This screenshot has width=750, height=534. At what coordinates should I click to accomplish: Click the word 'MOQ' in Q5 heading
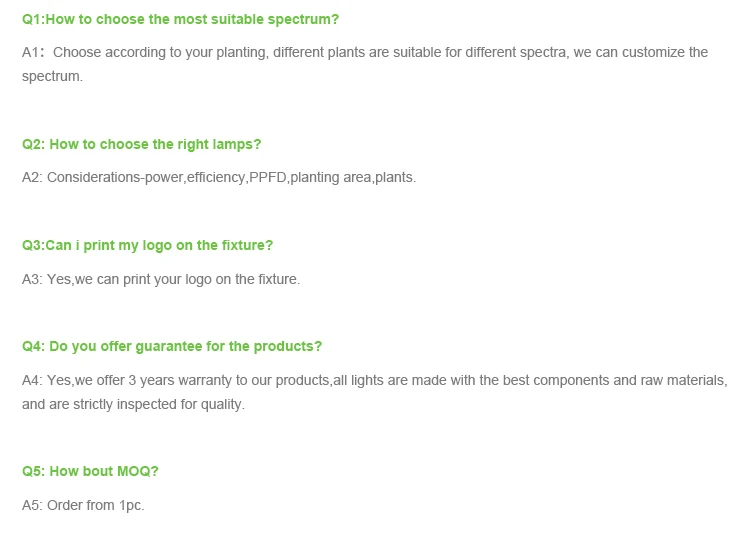pyautogui.click(x=133, y=471)
